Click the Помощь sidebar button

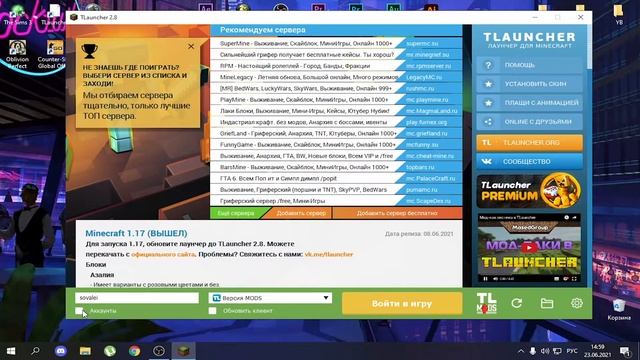point(529,65)
